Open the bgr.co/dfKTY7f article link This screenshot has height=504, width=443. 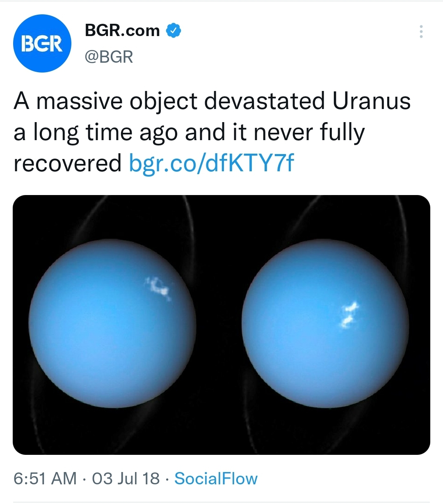(x=211, y=163)
